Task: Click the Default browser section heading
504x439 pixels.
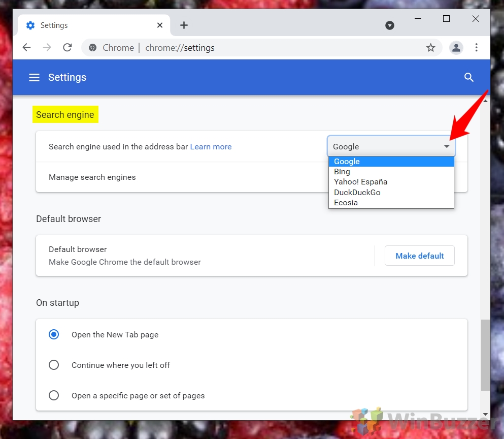Action: [69, 219]
